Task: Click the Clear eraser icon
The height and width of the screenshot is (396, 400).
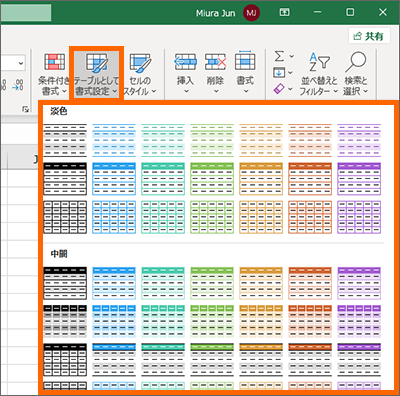Action: pos(279,89)
